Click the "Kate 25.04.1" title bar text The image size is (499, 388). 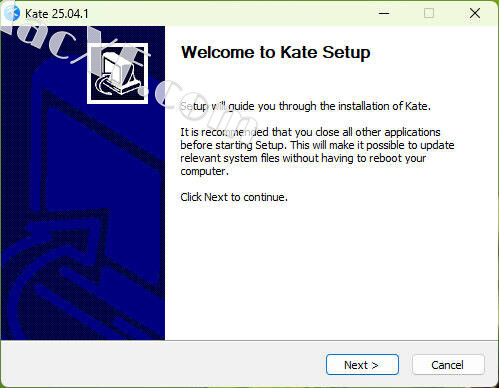(x=57, y=14)
